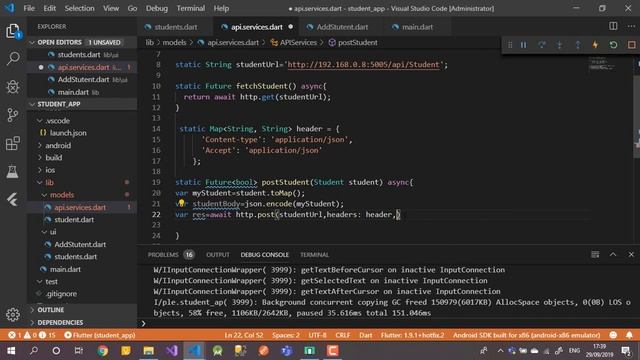Screen dimensions: 640x360
Task: Change line endings via CRLF
Action: [x=342, y=335]
